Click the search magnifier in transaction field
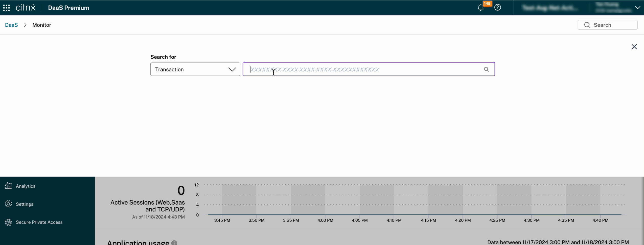Screen dimensions: 644x245 pos(486,69)
